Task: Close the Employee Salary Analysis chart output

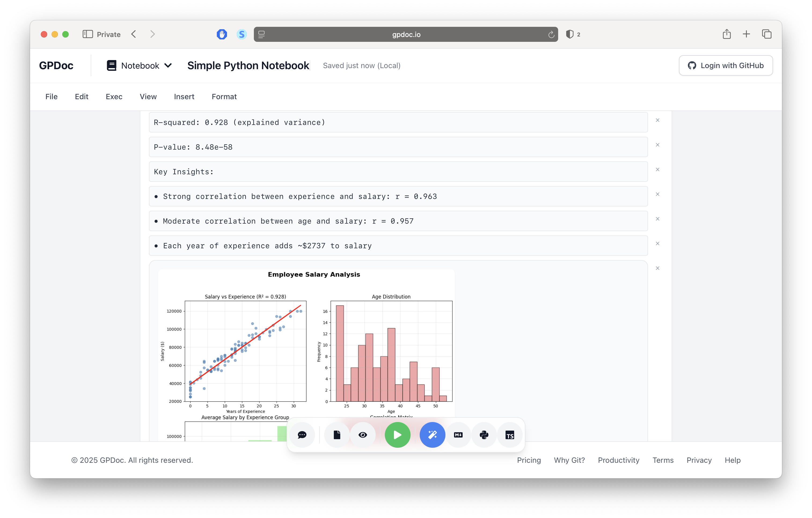Action: 657,268
